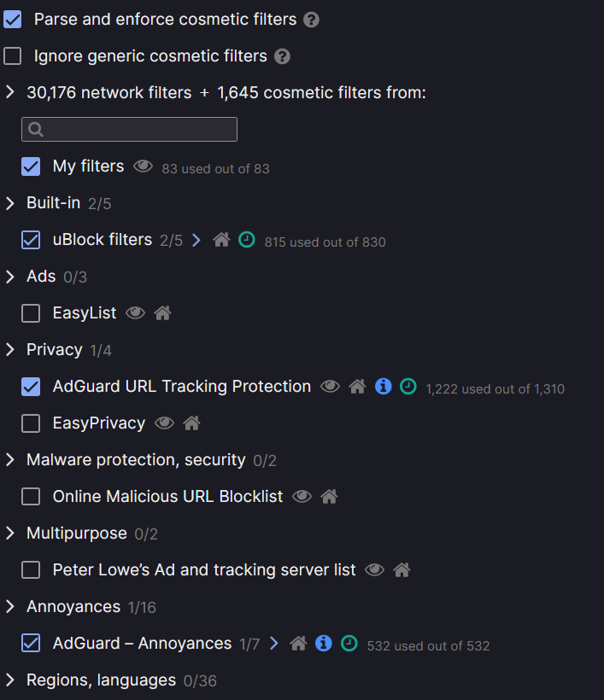
Task: Expand uBlock filters sublist arrow
Action: (x=196, y=241)
